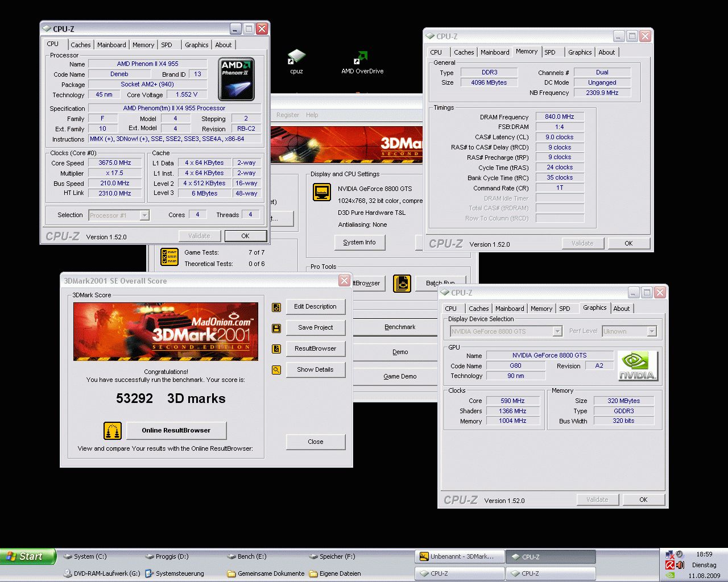Open Eigene Dateien folder from the taskbar

click(335, 573)
